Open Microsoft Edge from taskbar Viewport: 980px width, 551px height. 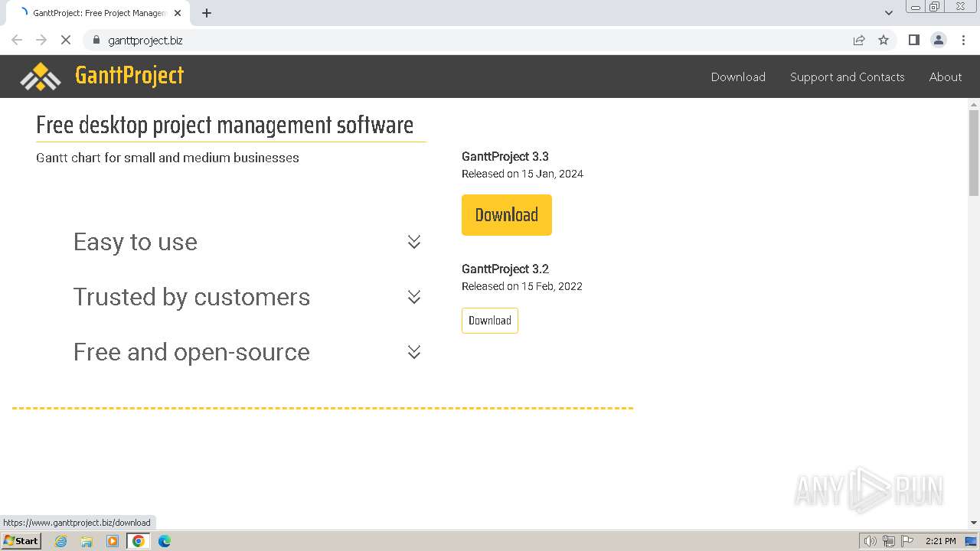164,541
